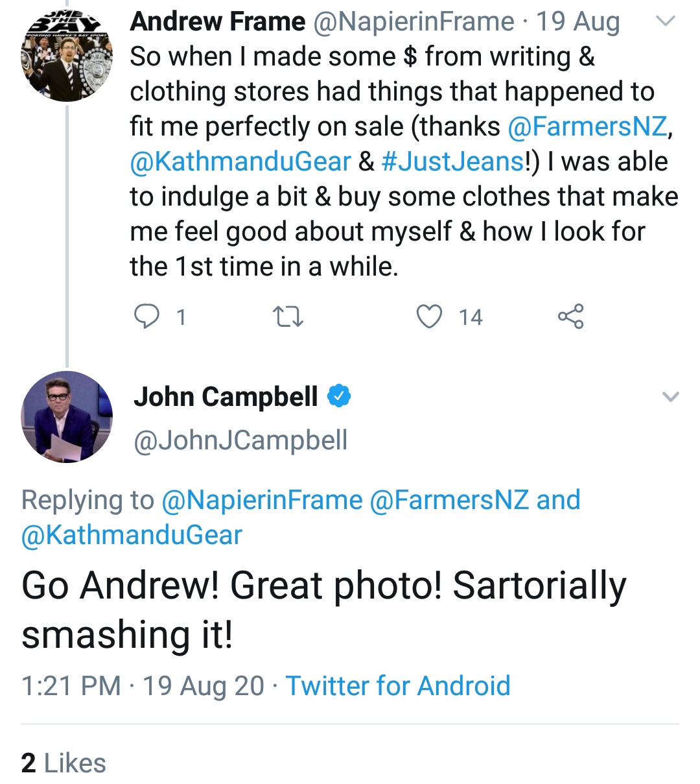Tap the 1:21 PM timestamp
The width and height of the screenshot is (700, 784).
pyautogui.click(x=71, y=685)
